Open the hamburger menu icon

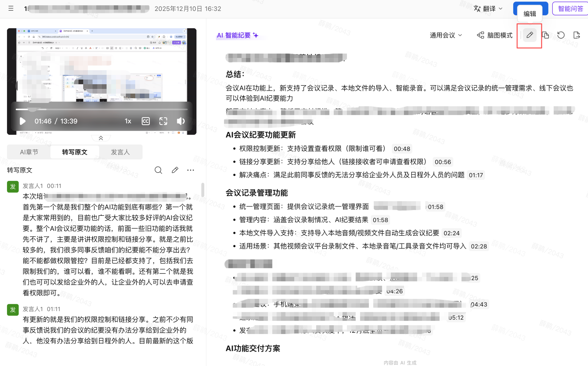pos(11,8)
